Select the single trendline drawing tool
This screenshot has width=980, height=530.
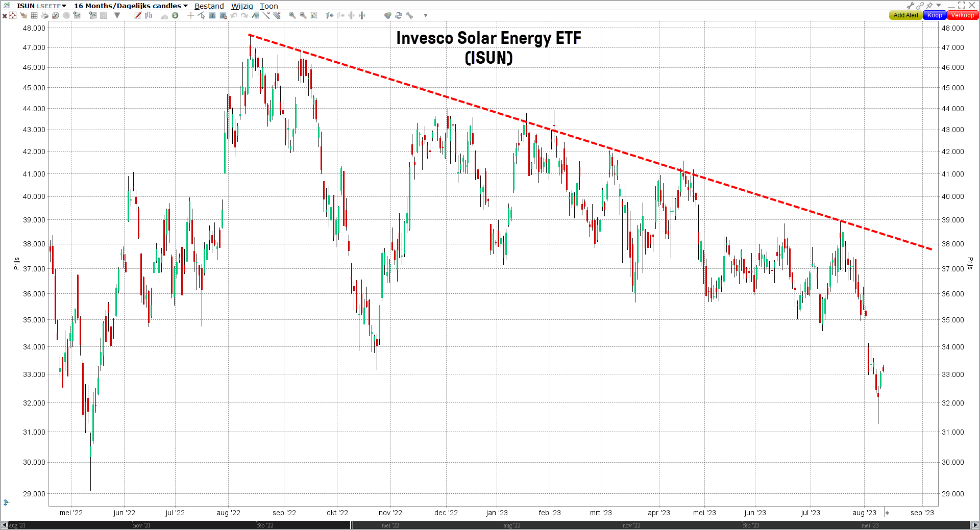click(x=266, y=15)
